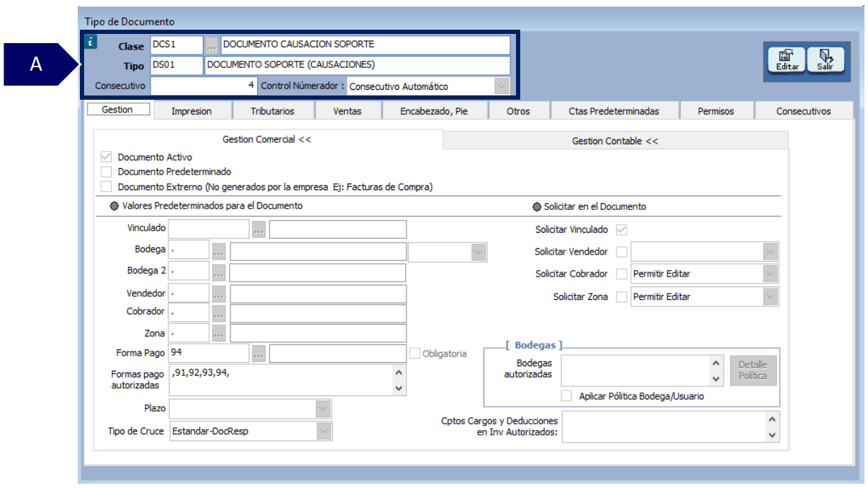Enable Documento Predeterminado checkbox
The height and width of the screenshot is (488, 868).
coord(107,172)
